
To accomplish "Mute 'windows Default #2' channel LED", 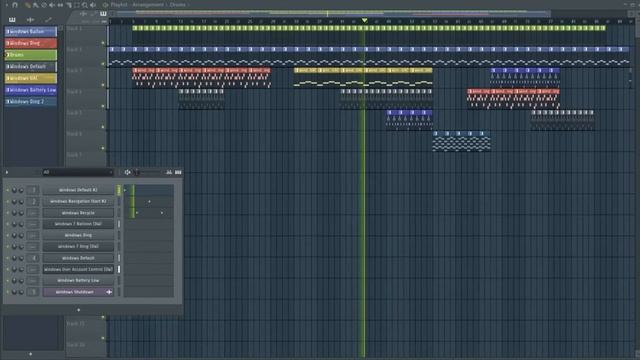I will tap(7, 190).
